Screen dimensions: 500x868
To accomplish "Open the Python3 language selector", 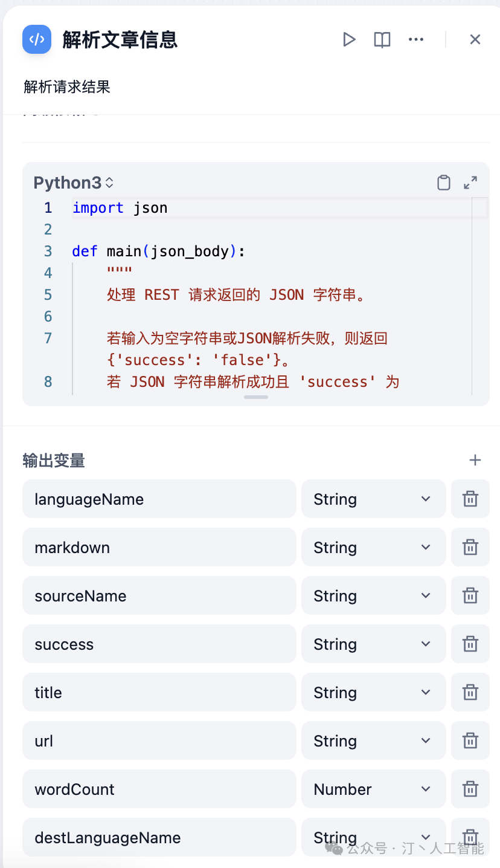I will pyautogui.click(x=74, y=183).
